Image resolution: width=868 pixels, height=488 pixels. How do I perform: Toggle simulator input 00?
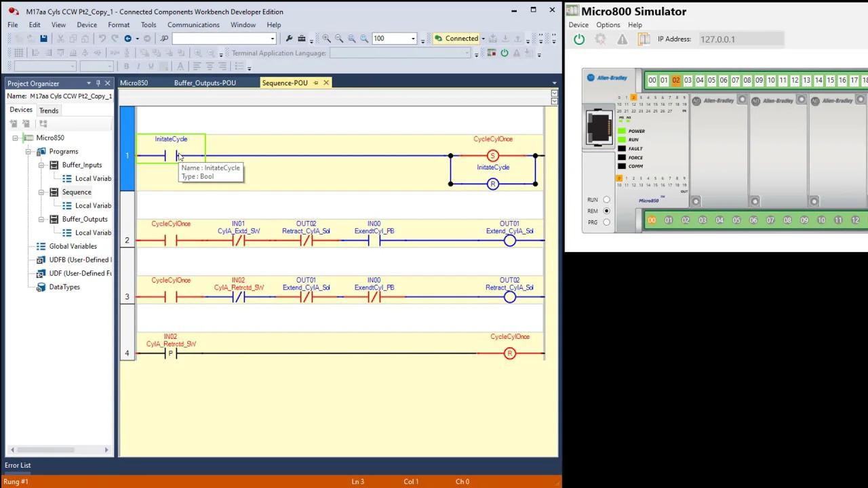[x=652, y=81]
